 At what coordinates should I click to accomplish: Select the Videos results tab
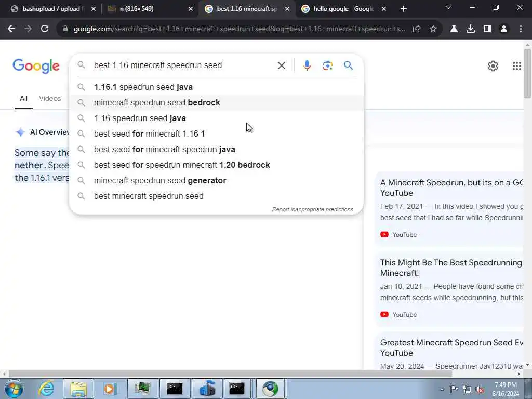coord(50,98)
